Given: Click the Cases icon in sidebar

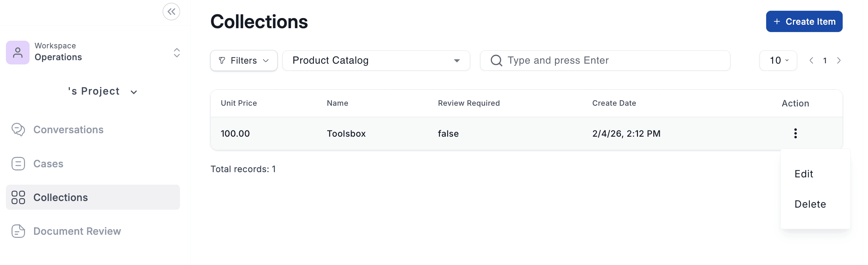Looking at the screenshot, I should pos(18,164).
